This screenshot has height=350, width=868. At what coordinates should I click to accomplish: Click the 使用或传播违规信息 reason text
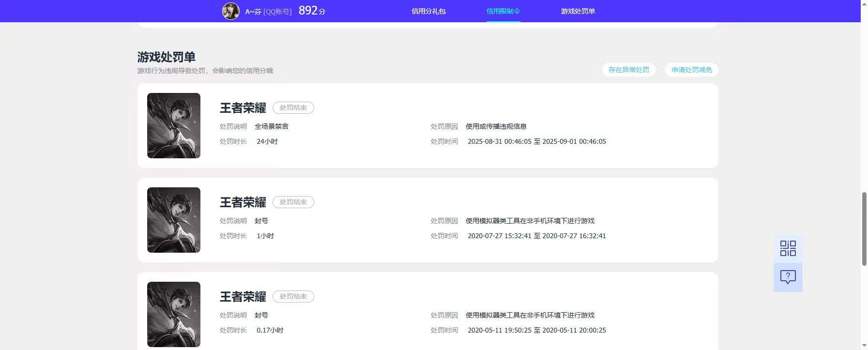point(496,126)
